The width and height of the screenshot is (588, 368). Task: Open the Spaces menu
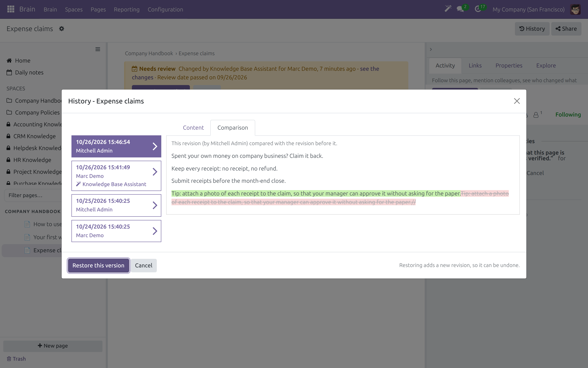tap(74, 9)
